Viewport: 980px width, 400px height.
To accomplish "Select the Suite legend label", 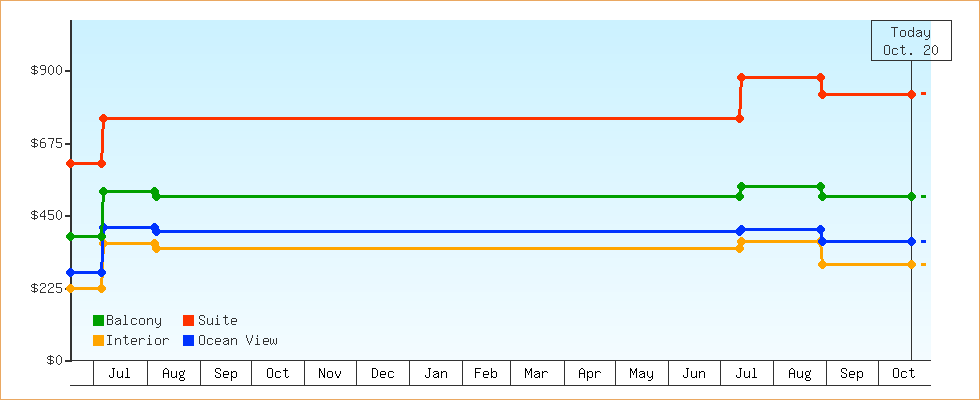I will tap(217, 321).
